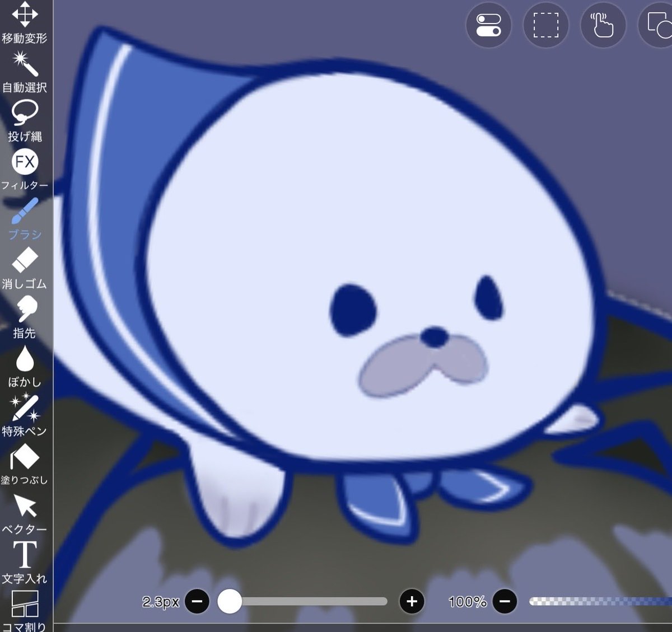Open the dashed-square selection layer button
672x632 pixels.
(x=546, y=25)
